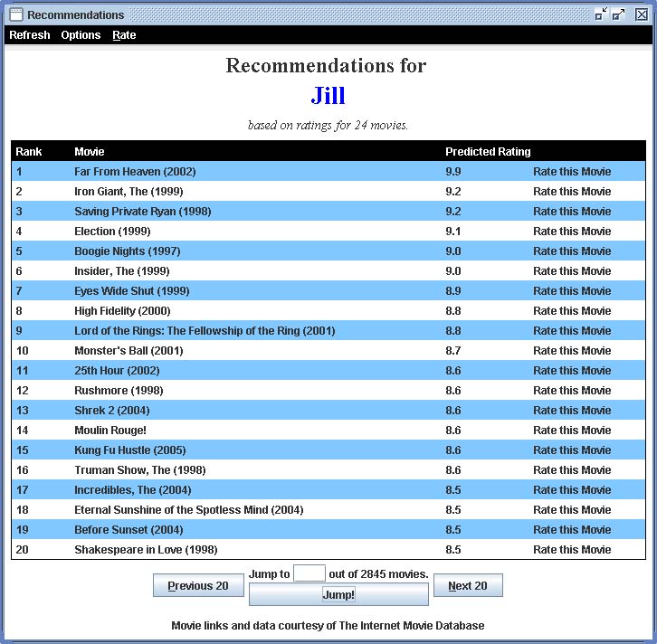Close the Recommendations window

(x=641, y=14)
